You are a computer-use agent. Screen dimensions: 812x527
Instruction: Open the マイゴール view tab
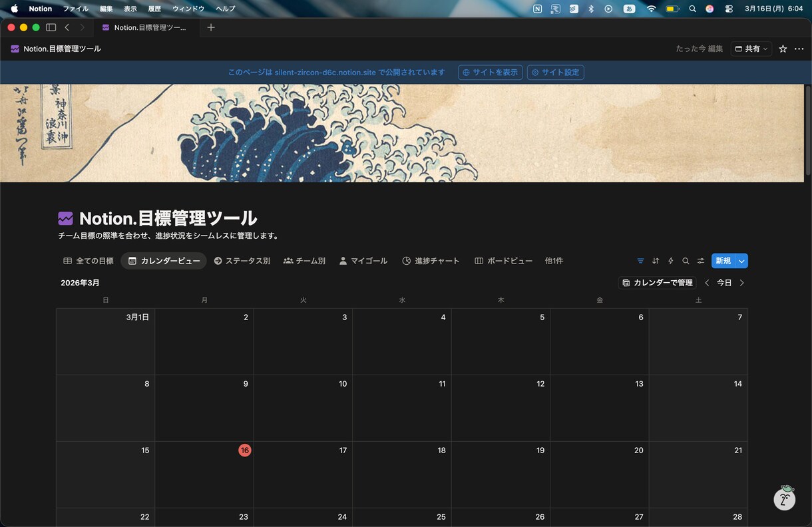[363, 261]
